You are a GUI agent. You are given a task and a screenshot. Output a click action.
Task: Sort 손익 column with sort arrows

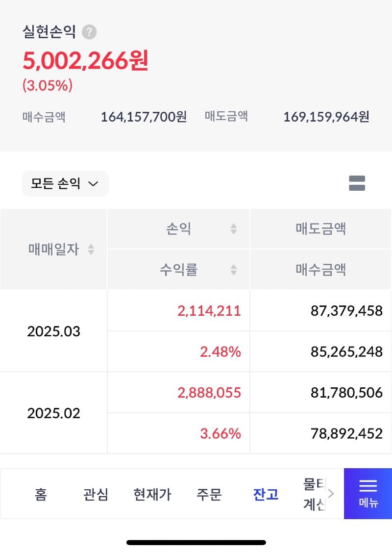click(233, 229)
